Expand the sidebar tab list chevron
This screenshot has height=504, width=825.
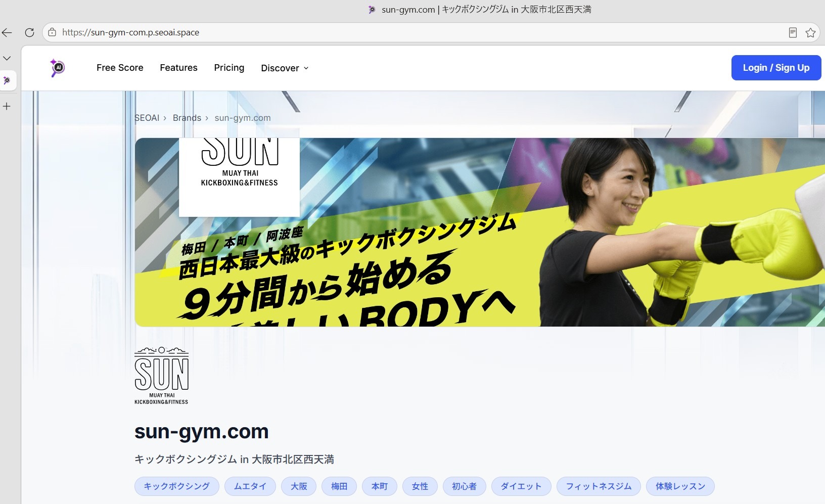point(7,58)
